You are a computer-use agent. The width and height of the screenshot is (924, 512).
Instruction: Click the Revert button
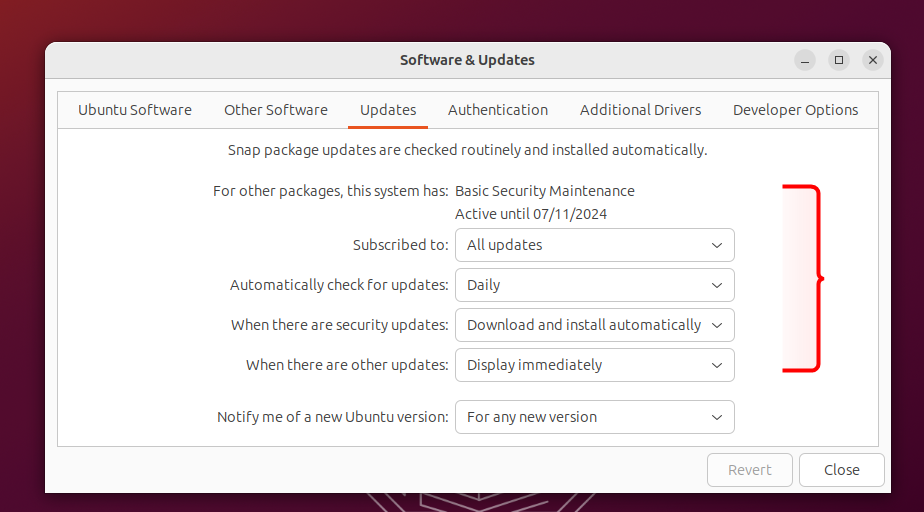coord(750,470)
